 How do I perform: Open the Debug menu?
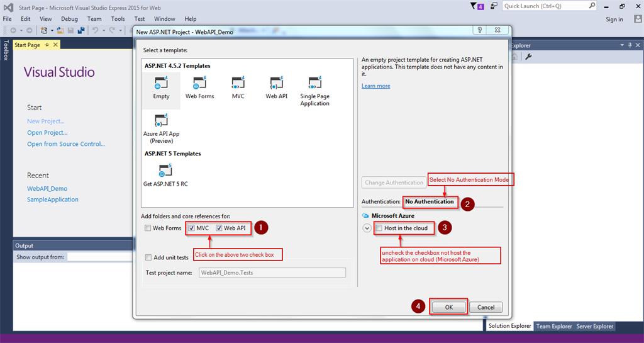69,19
